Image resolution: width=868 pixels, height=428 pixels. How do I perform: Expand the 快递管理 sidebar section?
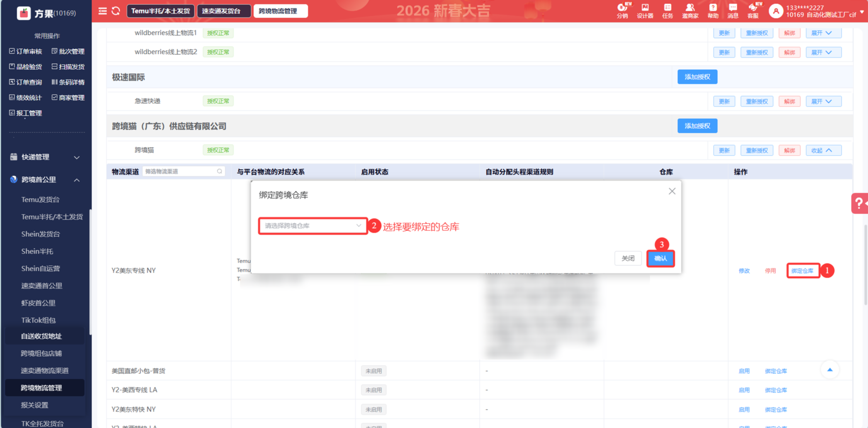coord(45,157)
